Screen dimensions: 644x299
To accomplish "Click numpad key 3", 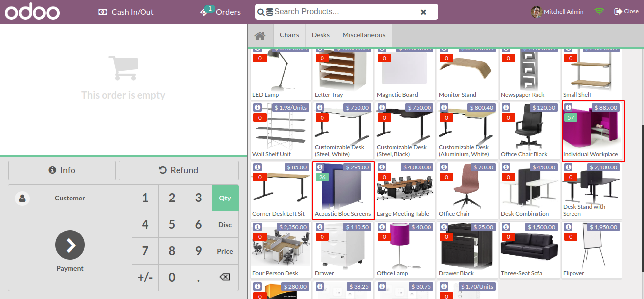I will [198, 198].
